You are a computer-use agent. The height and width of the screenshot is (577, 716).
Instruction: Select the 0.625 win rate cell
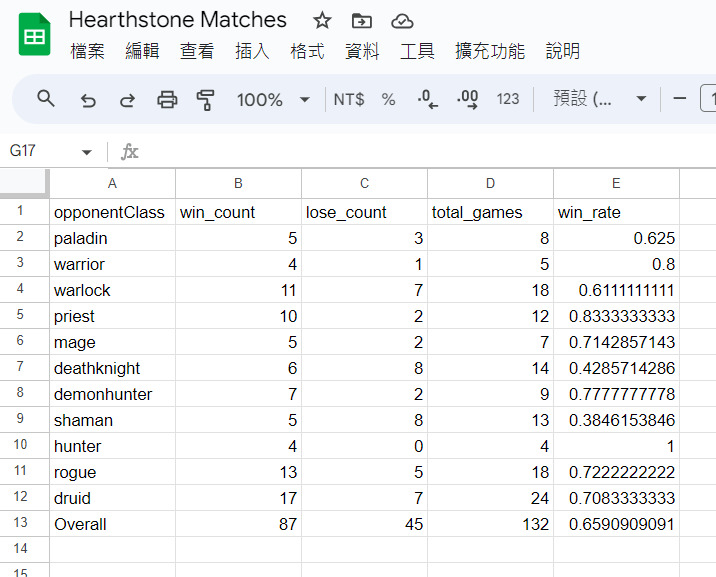point(616,238)
